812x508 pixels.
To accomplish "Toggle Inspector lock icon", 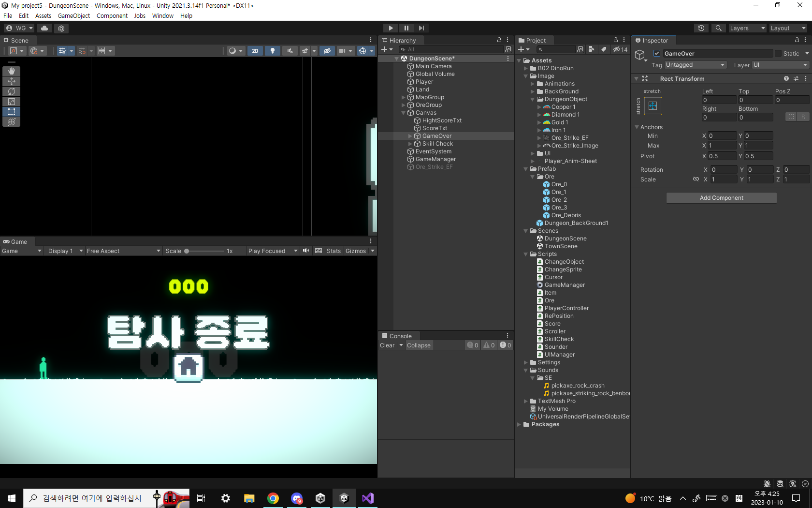I will tap(797, 40).
